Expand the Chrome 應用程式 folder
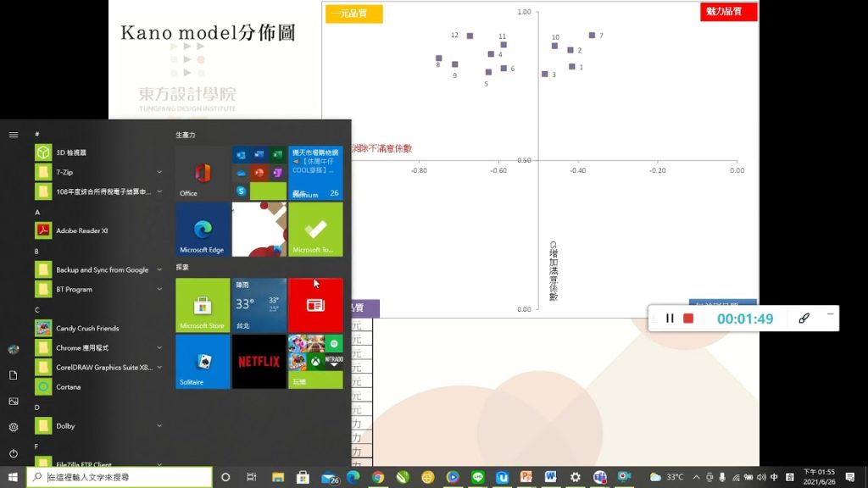The width and height of the screenshot is (868, 488). [x=159, y=347]
